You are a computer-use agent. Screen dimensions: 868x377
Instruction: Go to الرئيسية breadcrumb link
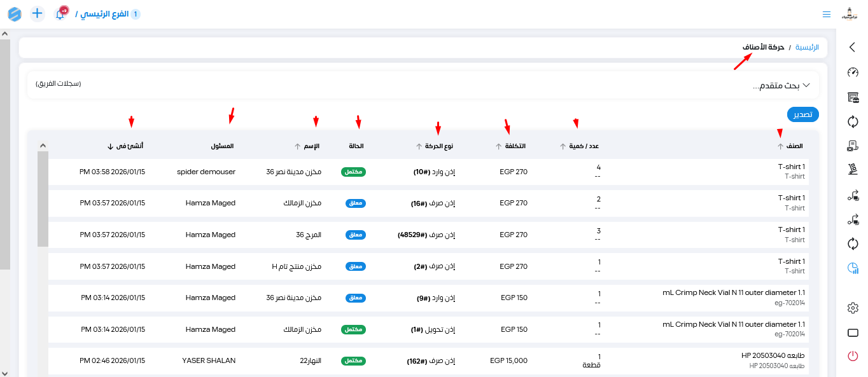[x=807, y=48]
